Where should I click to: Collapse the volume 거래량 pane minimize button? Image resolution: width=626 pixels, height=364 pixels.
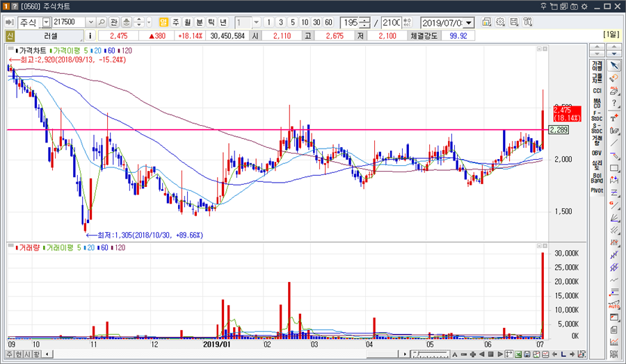539,246
